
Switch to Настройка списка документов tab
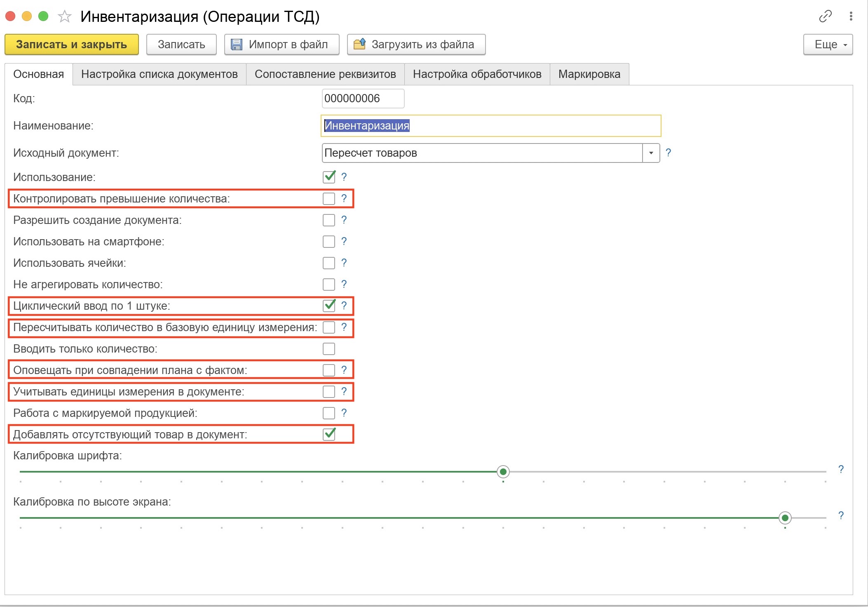click(160, 74)
